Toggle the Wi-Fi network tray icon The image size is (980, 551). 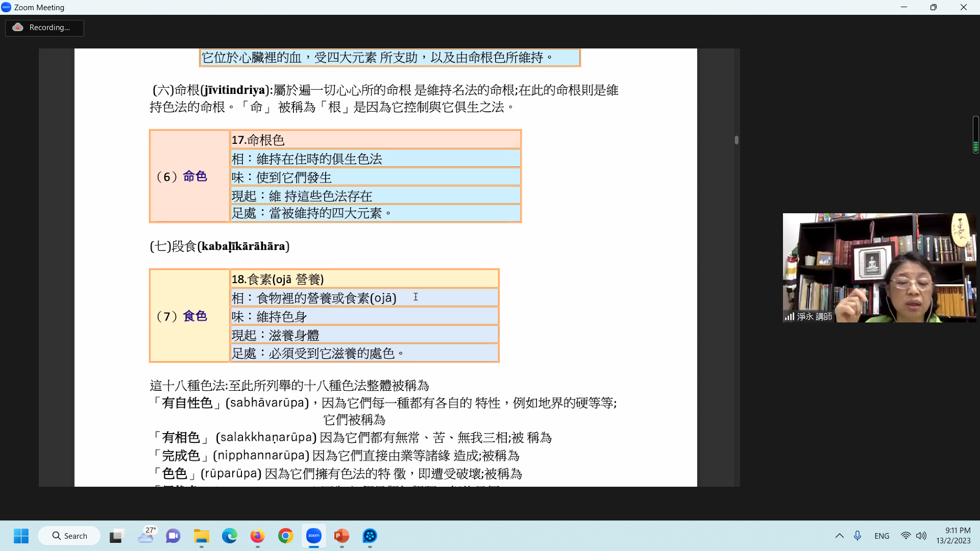(x=905, y=536)
